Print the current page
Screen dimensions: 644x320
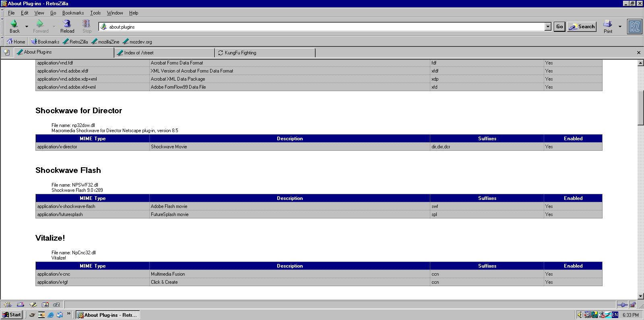point(608,27)
